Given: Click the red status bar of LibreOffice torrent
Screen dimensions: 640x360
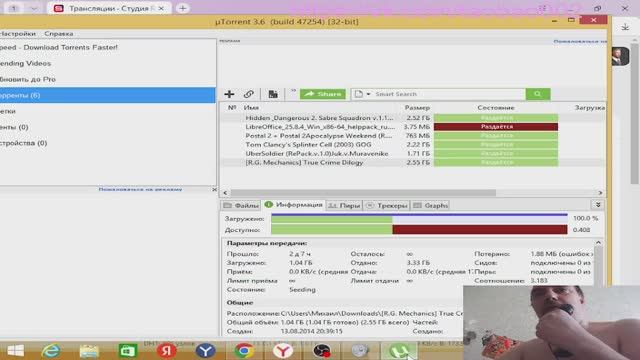Looking at the screenshot, I should point(496,127).
